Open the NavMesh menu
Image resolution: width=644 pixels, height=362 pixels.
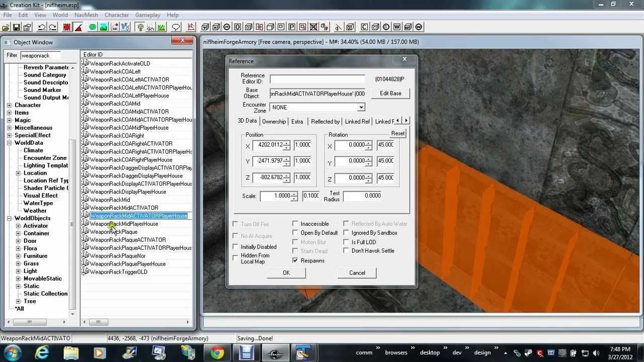(x=86, y=15)
